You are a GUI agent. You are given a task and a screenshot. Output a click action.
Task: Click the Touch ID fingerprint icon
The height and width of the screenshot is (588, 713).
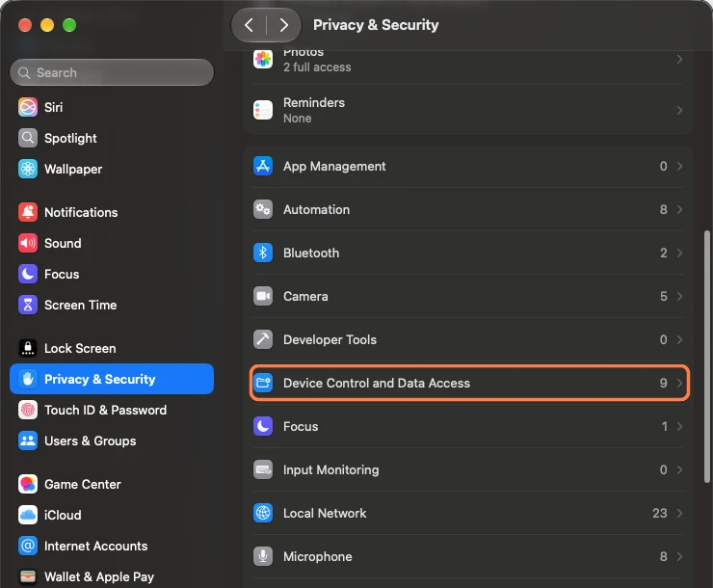coord(28,410)
